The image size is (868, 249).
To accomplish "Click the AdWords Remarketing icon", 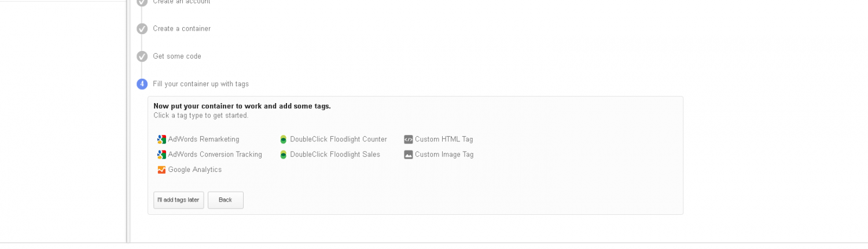I will pyautogui.click(x=161, y=140).
